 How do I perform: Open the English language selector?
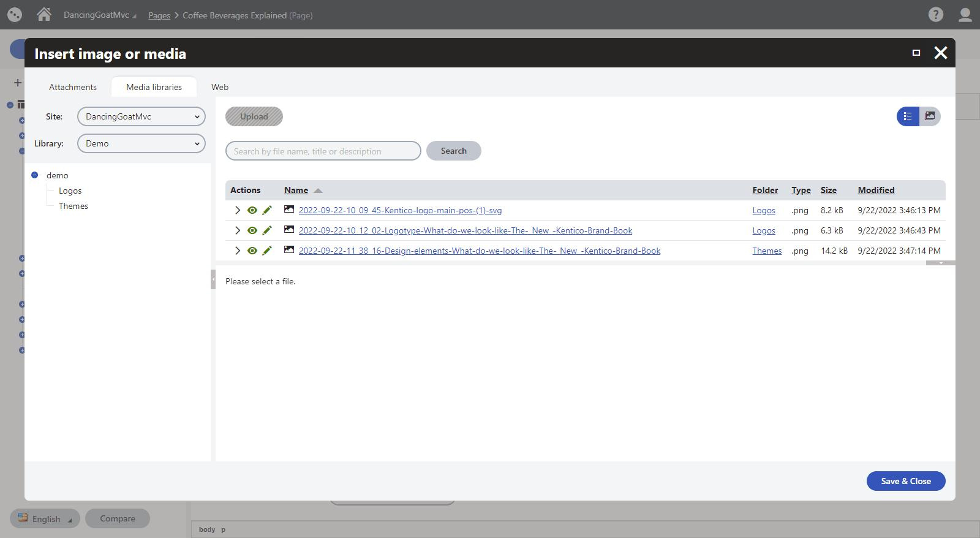(x=45, y=518)
